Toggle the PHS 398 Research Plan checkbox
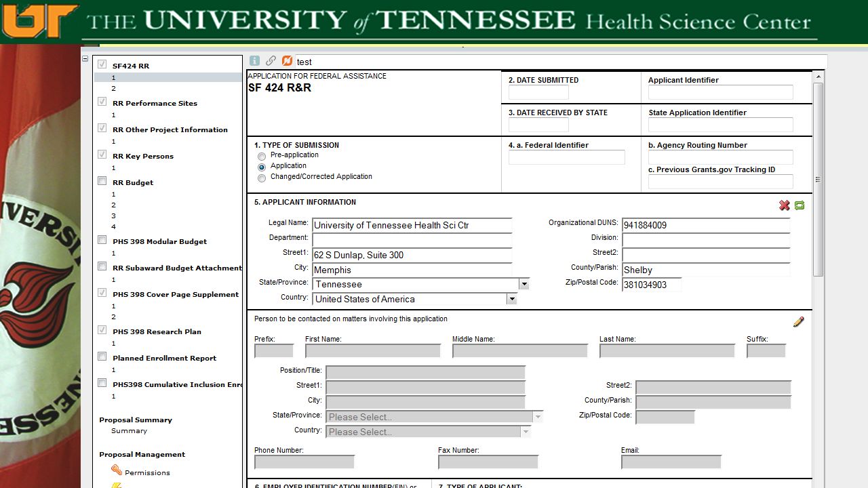The height and width of the screenshot is (488, 868). pyautogui.click(x=102, y=330)
